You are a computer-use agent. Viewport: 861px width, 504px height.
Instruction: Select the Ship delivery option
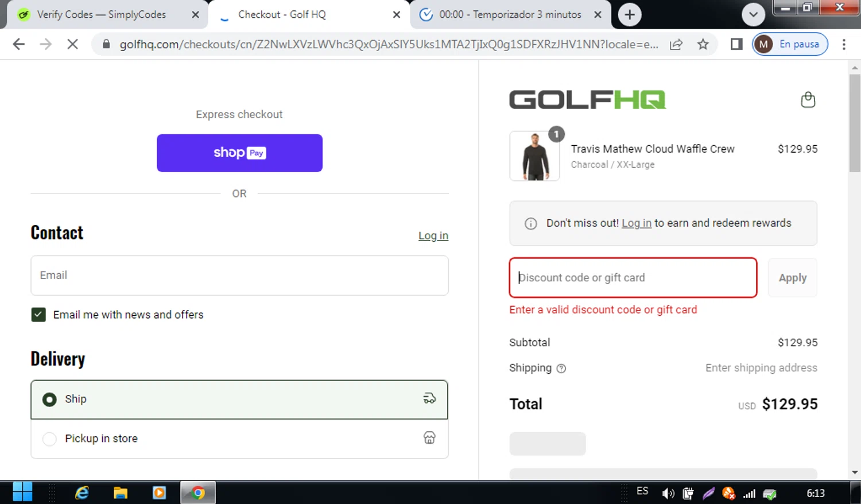click(x=239, y=400)
